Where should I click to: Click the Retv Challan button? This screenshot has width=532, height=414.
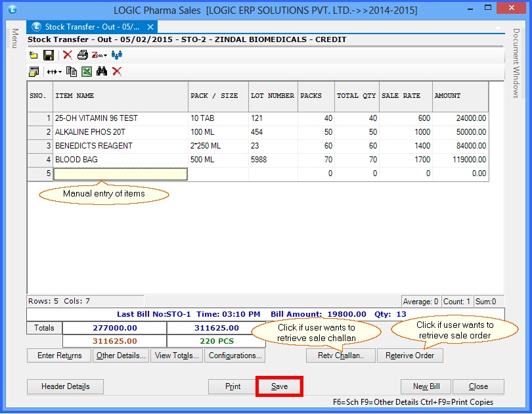341,356
